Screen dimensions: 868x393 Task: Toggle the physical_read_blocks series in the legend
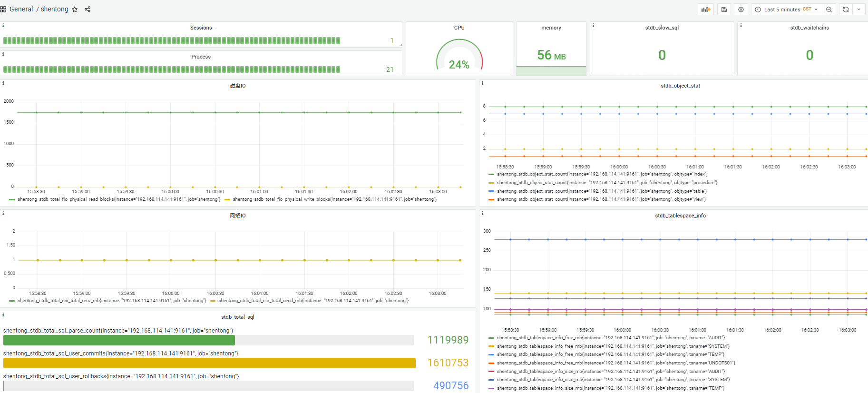coord(119,199)
